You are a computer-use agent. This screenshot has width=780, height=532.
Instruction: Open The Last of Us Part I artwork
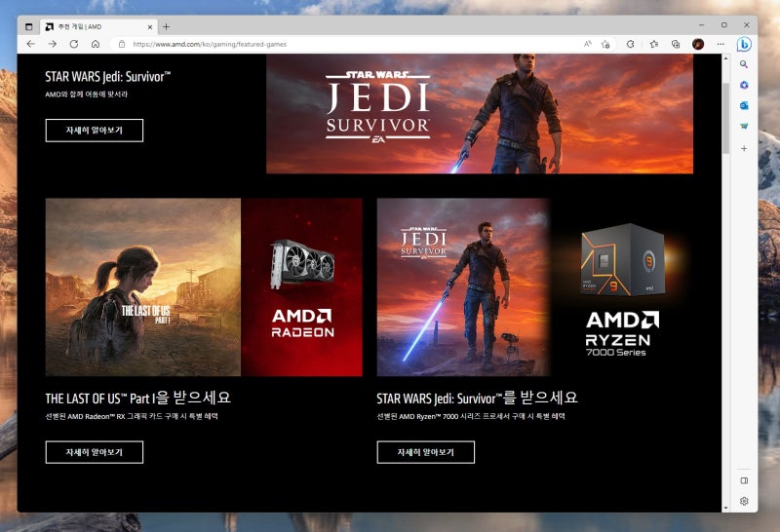click(143, 287)
